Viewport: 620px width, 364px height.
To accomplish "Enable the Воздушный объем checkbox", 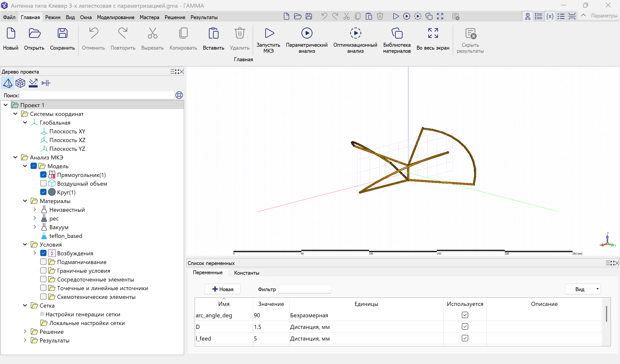I will tap(43, 183).
